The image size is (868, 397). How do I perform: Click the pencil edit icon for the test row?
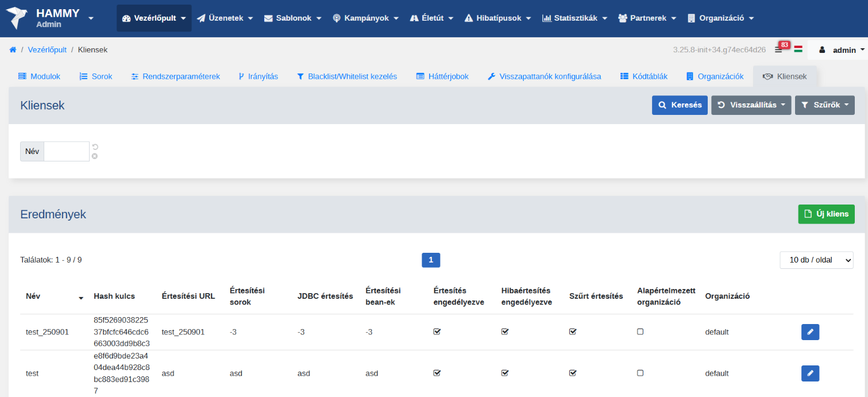coord(810,373)
